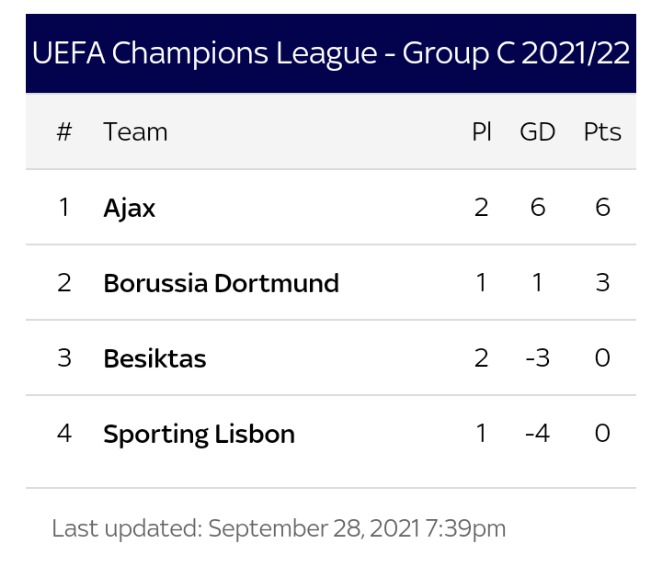The width and height of the screenshot is (662, 576).
Task: Click Borussia Dortmund goal difference value 1
Action: [537, 283]
